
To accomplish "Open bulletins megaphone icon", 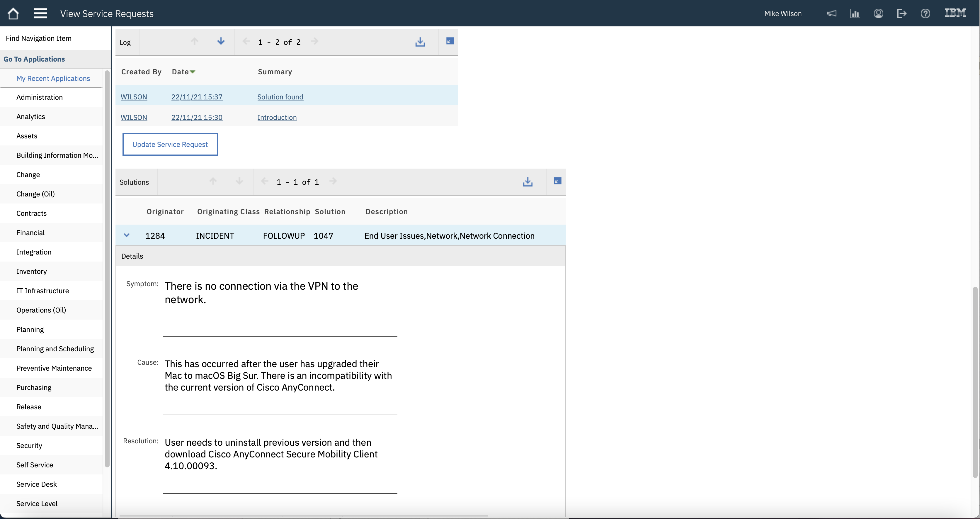I will tap(832, 14).
